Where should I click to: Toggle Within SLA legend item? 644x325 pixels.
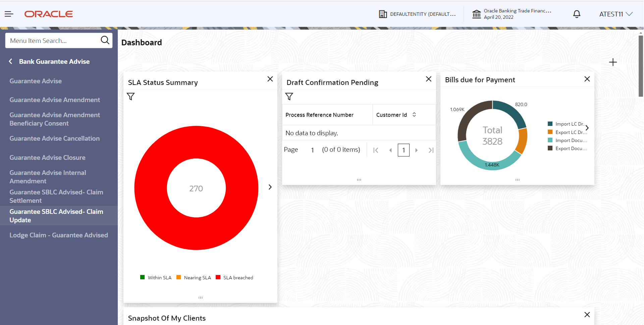click(156, 278)
